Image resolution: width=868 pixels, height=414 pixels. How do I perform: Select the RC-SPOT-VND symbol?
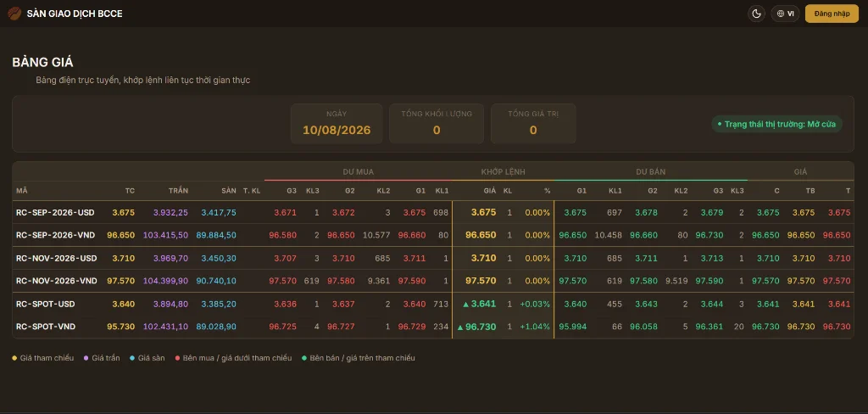(46, 327)
